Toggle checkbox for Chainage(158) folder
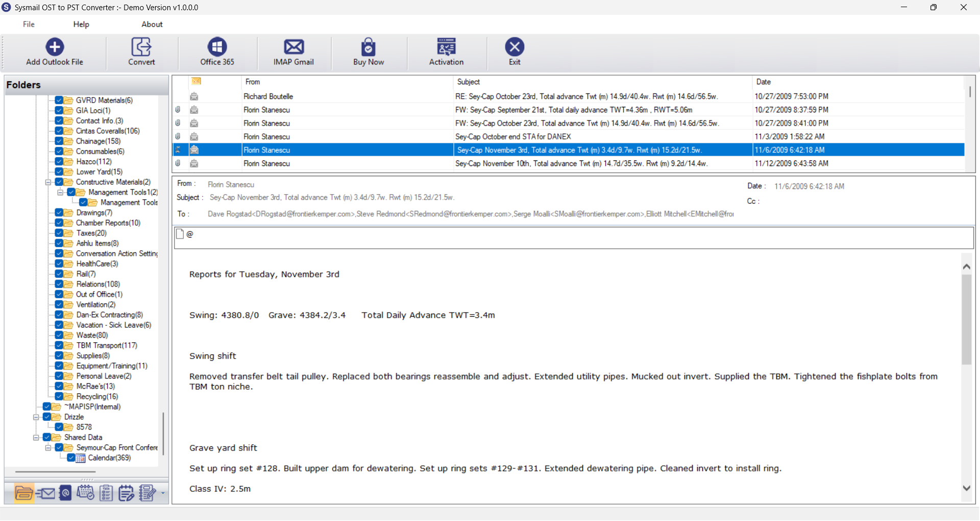The image size is (980, 521). pyautogui.click(x=59, y=141)
